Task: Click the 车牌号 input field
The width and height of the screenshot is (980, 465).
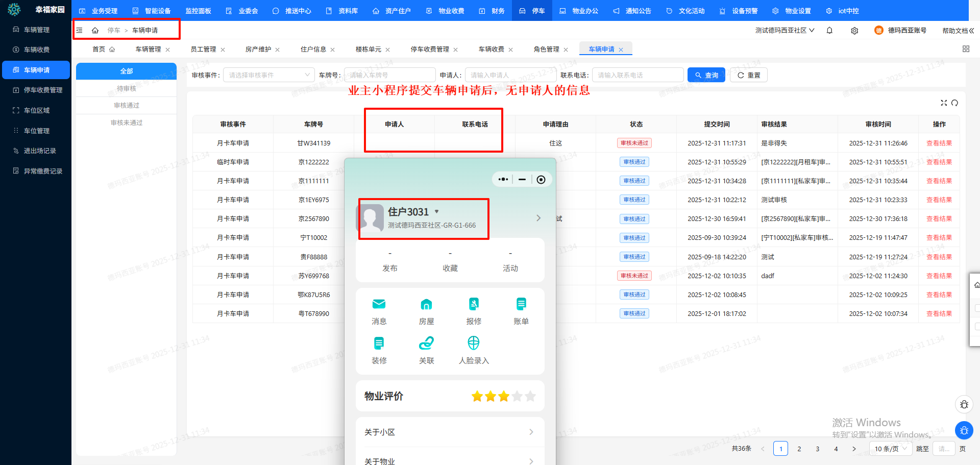Action: [x=390, y=75]
